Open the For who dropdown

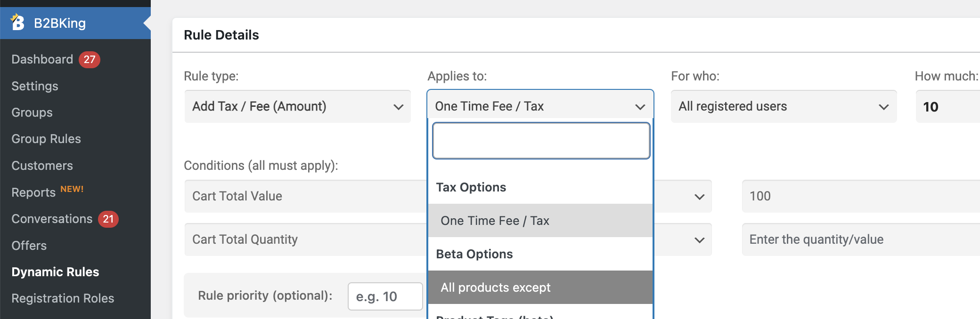784,106
